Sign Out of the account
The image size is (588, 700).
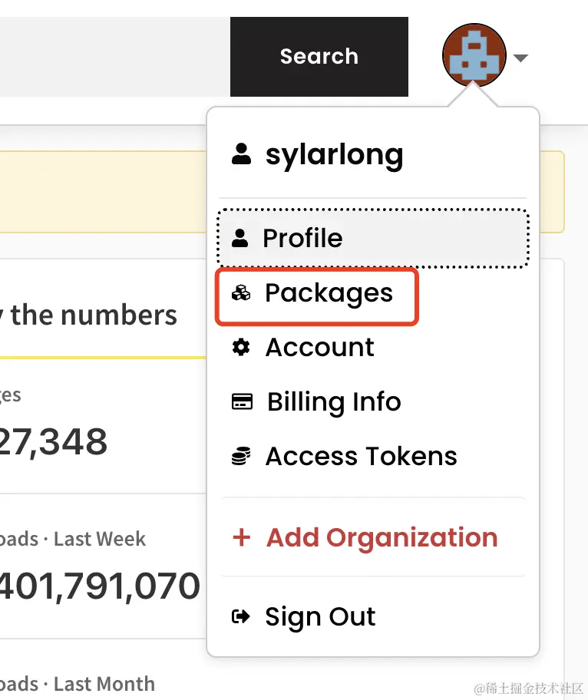pyautogui.click(x=320, y=616)
